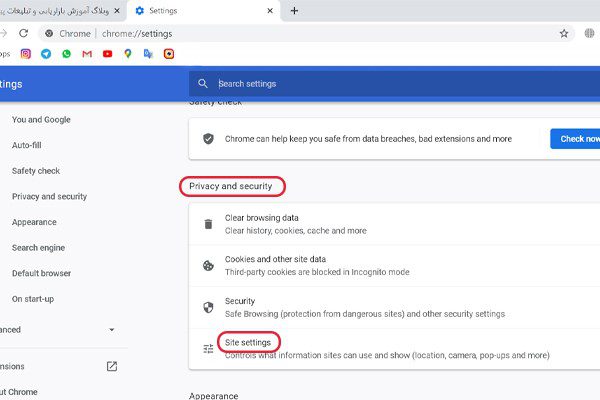This screenshot has width=600, height=400.
Task: Click the Settings tab gear icon
Action: coord(140,11)
